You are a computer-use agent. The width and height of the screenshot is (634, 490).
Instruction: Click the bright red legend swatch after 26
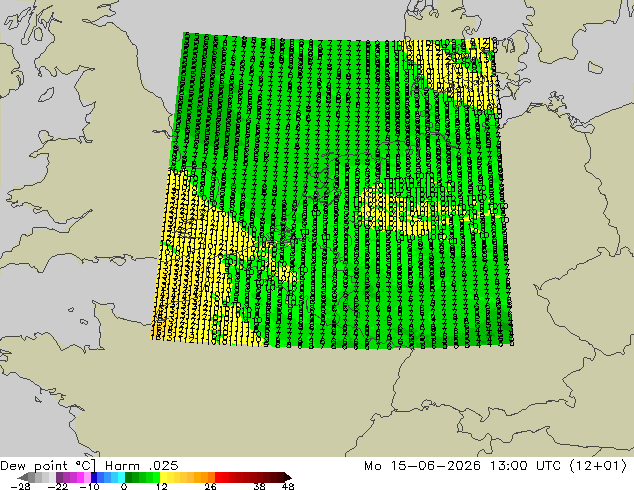218,477
